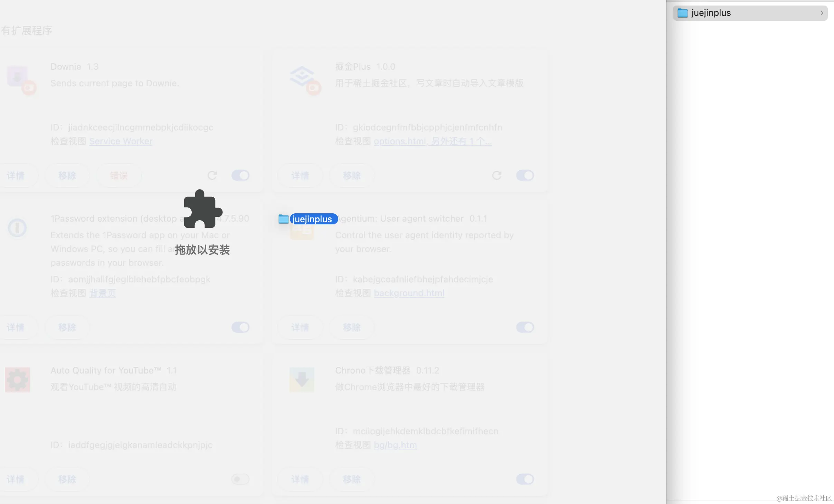Viewport: 834px width, 504px height.
Task: Turn off the 1Password extension toggle
Action: click(240, 327)
